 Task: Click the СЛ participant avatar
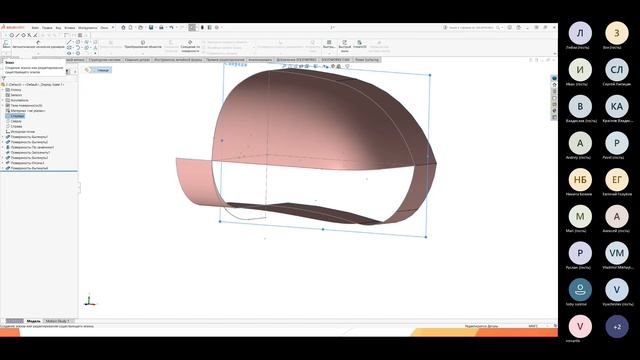pos(617,70)
